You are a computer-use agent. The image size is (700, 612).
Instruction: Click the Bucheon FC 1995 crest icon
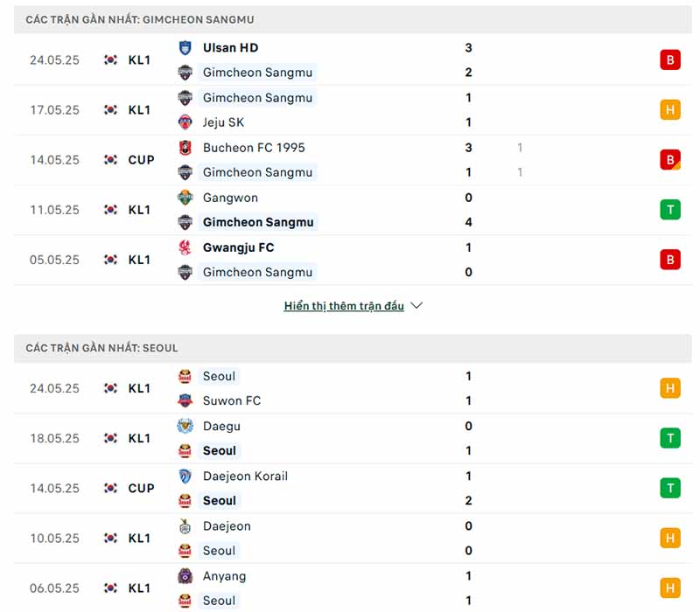pyautogui.click(x=185, y=148)
